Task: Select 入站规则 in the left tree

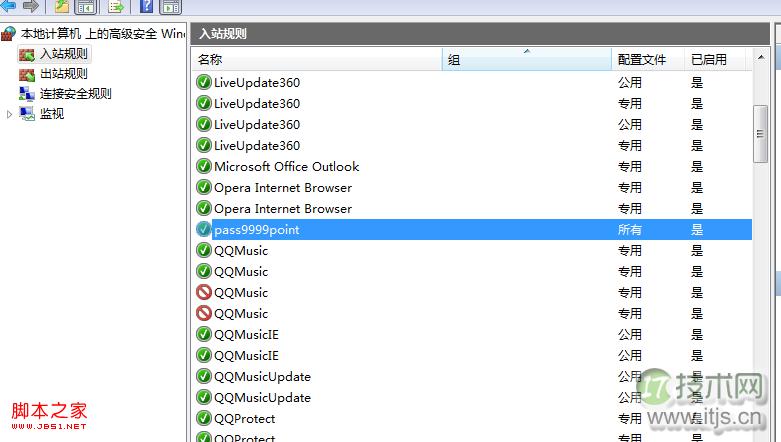Action: (63, 54)
